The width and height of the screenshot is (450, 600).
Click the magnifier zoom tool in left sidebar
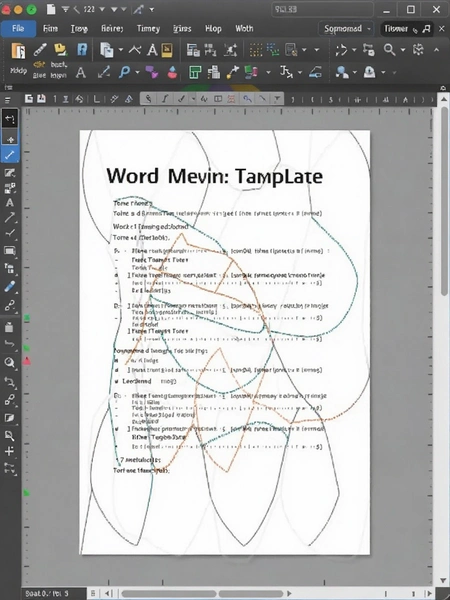pos(10,362)
